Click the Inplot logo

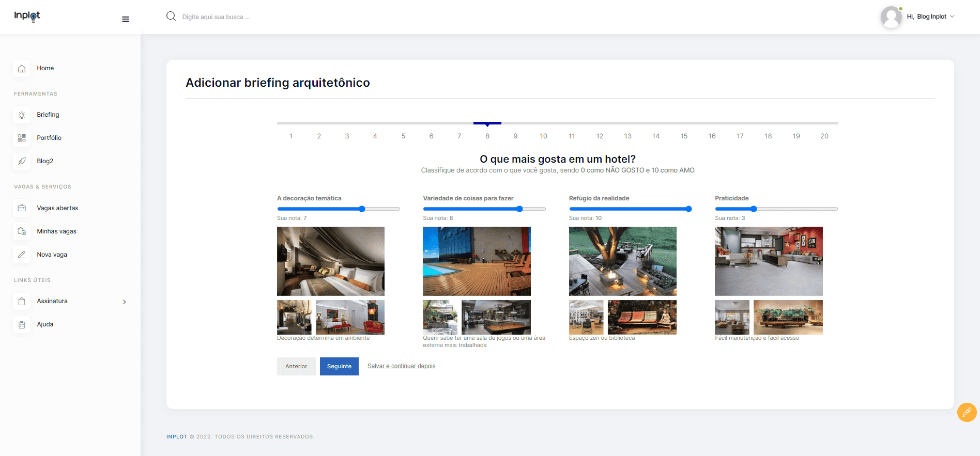pos(27,16)
